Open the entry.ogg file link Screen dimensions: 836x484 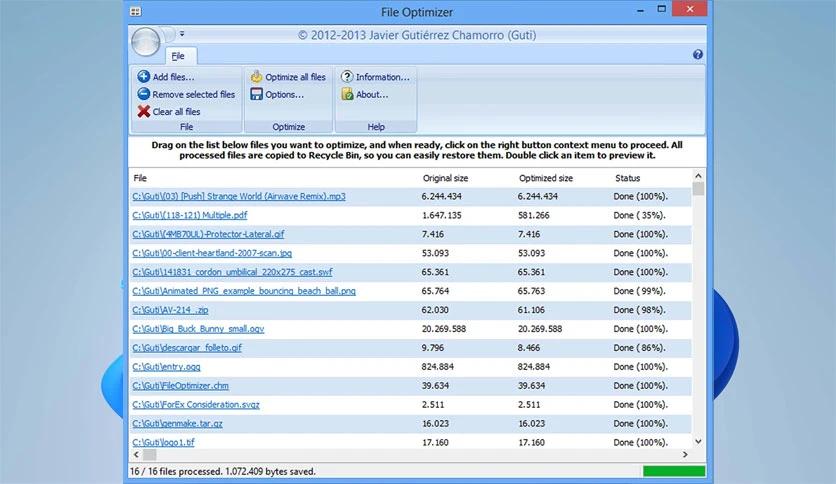[166, 367]
